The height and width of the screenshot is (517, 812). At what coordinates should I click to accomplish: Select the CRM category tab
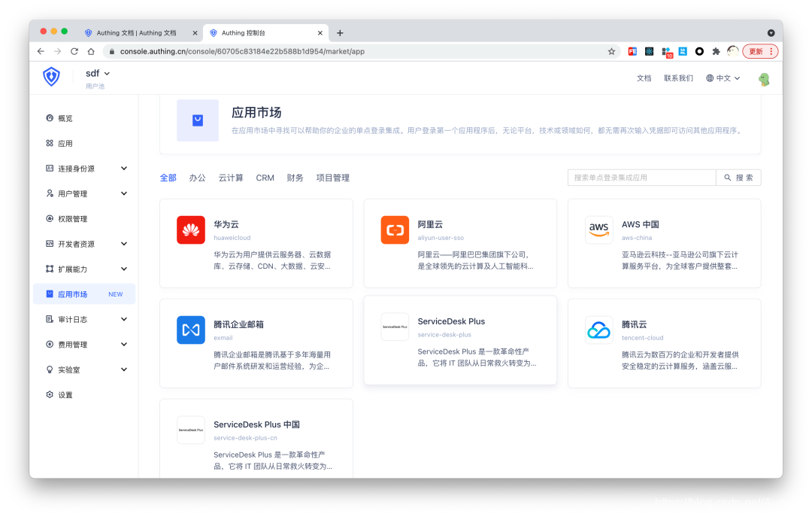point(265,178)
